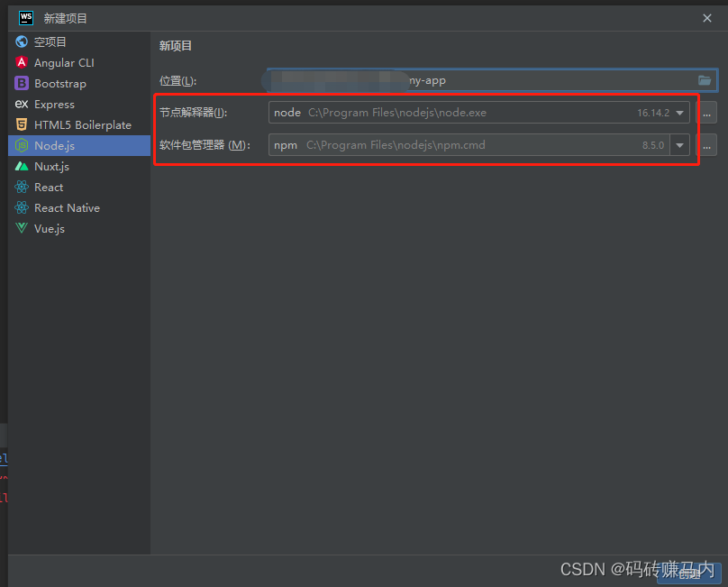Close the new project dialog
This screenshot has width=728, height=587.
pos(707,18)
